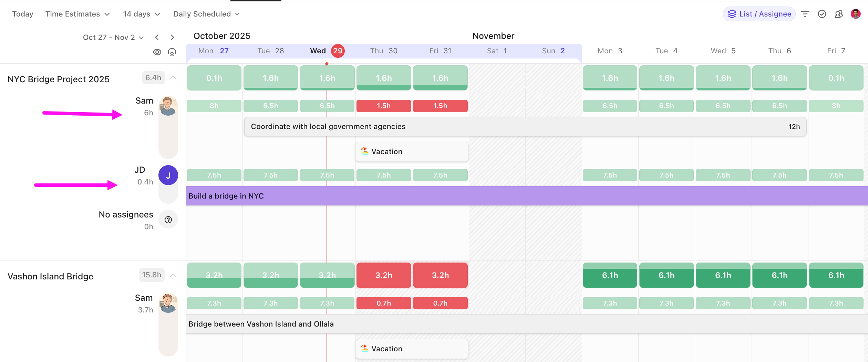Open the filter icon in the top toolbar
Image resolution: width=868 pixels, height=362 pixels.
pos(806,14)
